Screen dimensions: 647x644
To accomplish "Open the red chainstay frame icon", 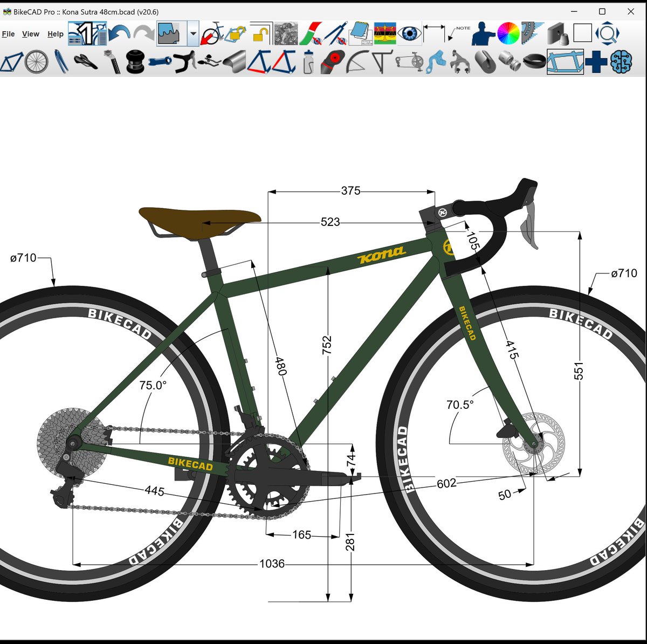I will [259, 61].
